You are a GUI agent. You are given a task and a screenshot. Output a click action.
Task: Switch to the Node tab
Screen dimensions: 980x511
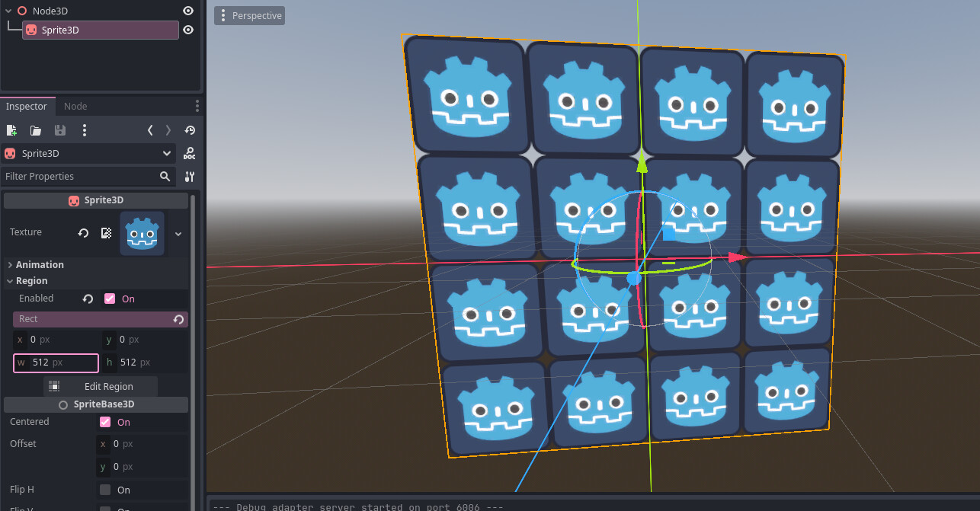point(75,106)
